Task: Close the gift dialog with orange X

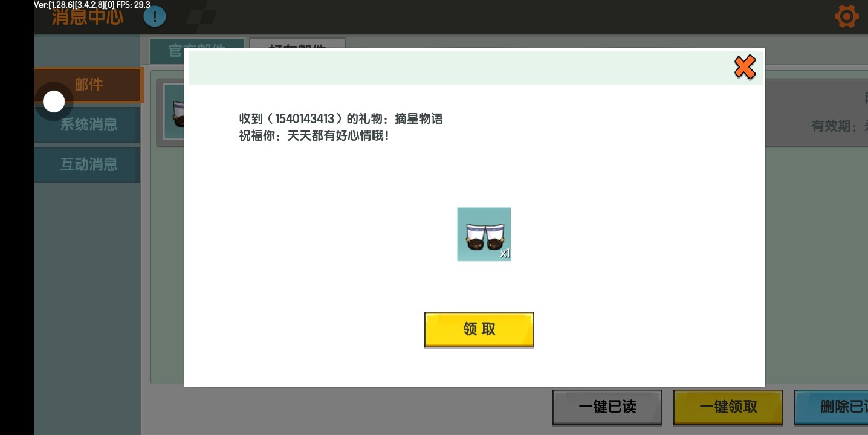Action: click(x=745, y=67)
